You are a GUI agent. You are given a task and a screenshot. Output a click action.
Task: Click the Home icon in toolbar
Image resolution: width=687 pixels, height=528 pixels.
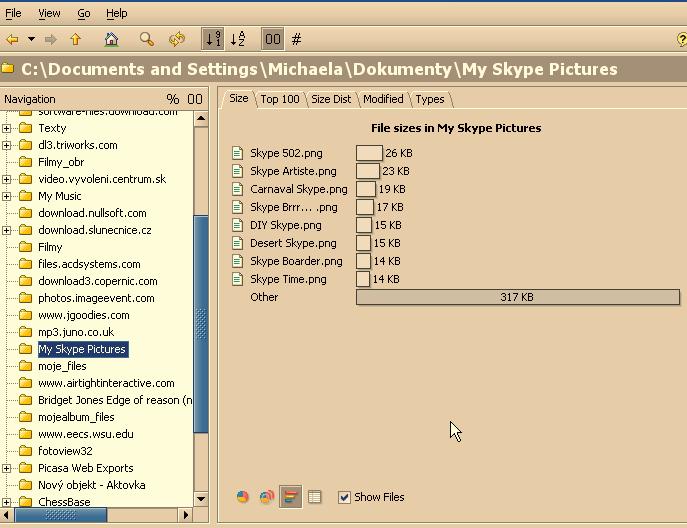pyautogui.click(x=111, y=39)
